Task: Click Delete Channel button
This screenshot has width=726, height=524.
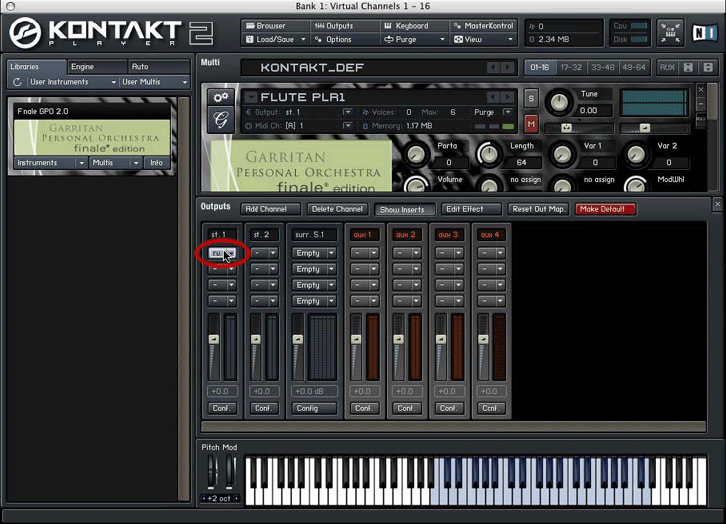Action: click(x=338, y=209)
